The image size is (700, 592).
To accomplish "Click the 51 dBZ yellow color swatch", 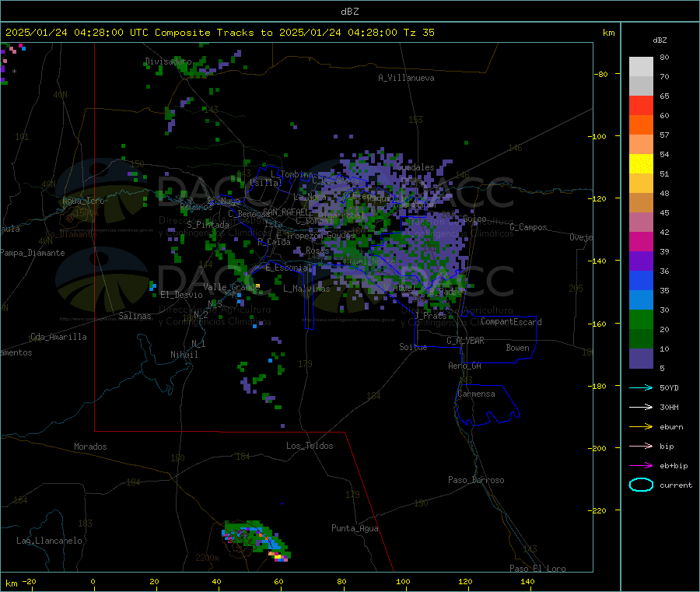I will coord(641,164).
